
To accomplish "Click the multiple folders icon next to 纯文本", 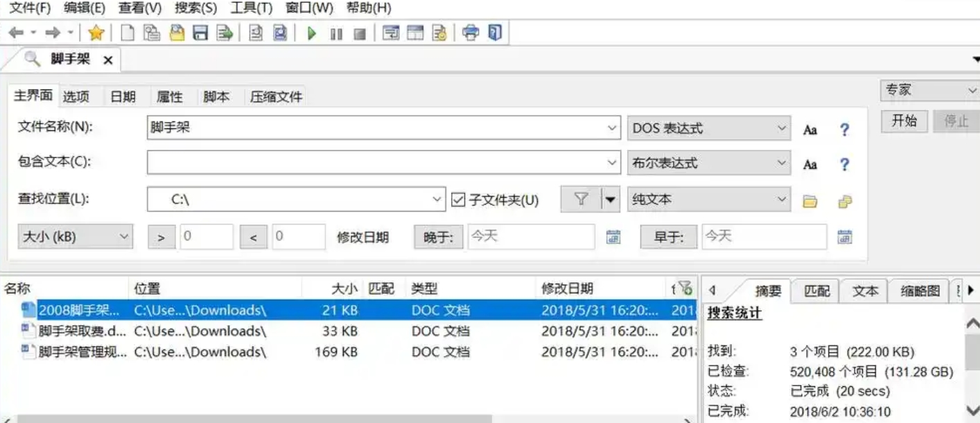I will [844, 201].
